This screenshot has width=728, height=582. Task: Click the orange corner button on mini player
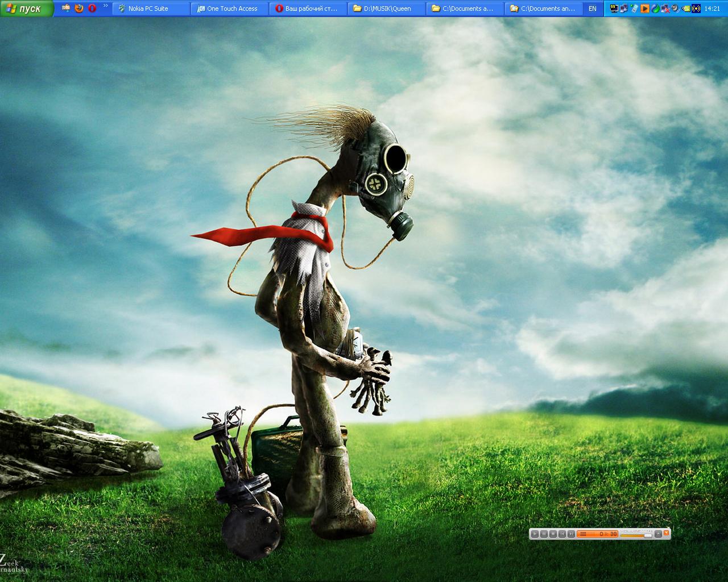[x=667, y=533]
